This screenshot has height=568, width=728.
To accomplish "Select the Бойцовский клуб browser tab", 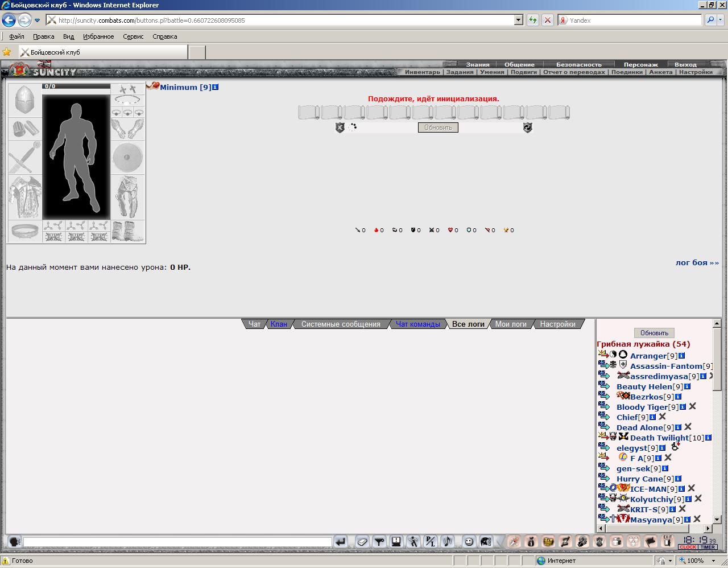I will (103, 52).
